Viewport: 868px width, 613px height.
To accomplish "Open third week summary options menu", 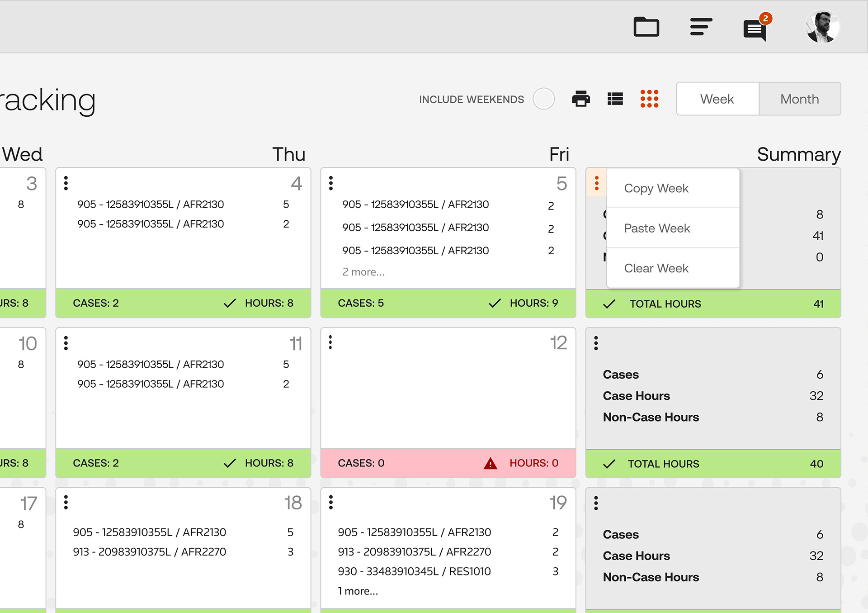I will 596,503.
